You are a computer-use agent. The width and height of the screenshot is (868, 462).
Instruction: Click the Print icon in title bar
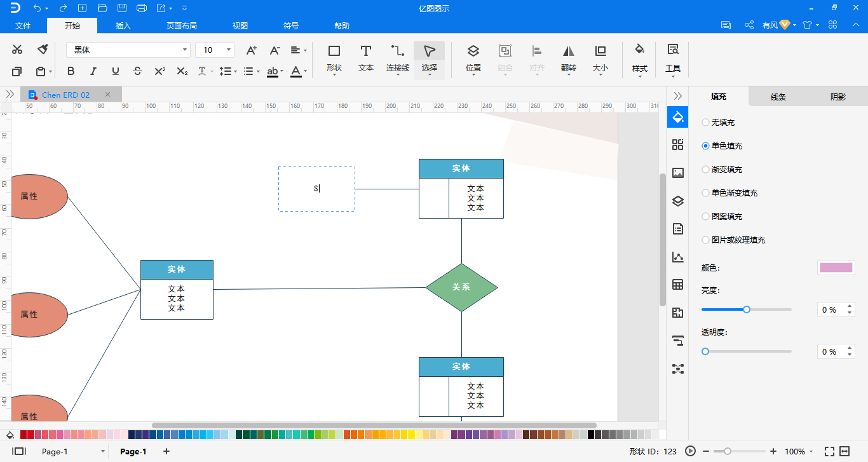[x=142, y=8]
